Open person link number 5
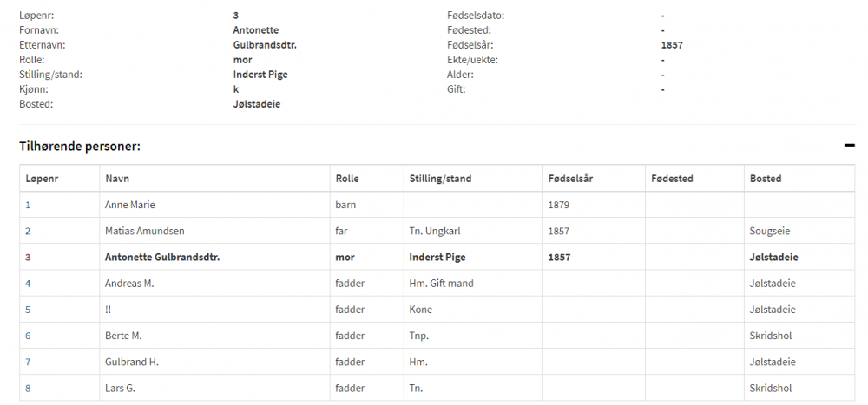 click(x=28, y=310)
